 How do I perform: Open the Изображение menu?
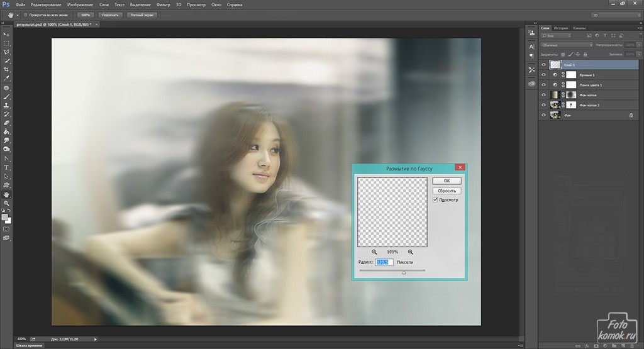[x=80, y=4]
